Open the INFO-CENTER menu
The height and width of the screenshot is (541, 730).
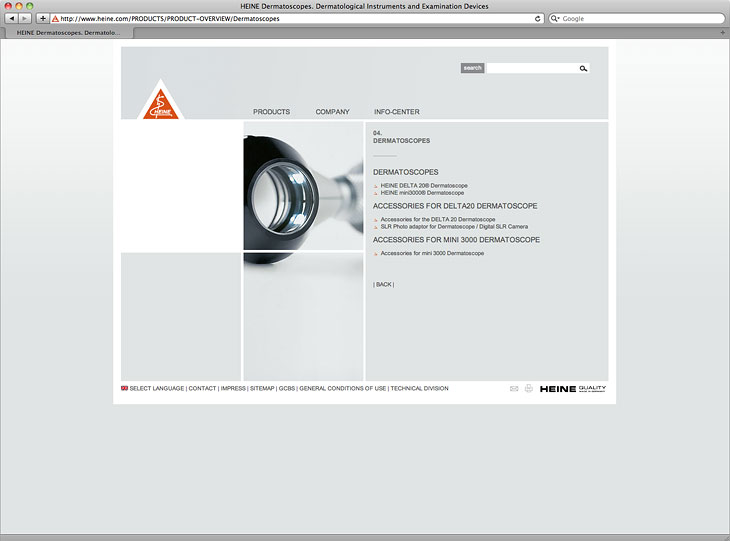point(397,112)
